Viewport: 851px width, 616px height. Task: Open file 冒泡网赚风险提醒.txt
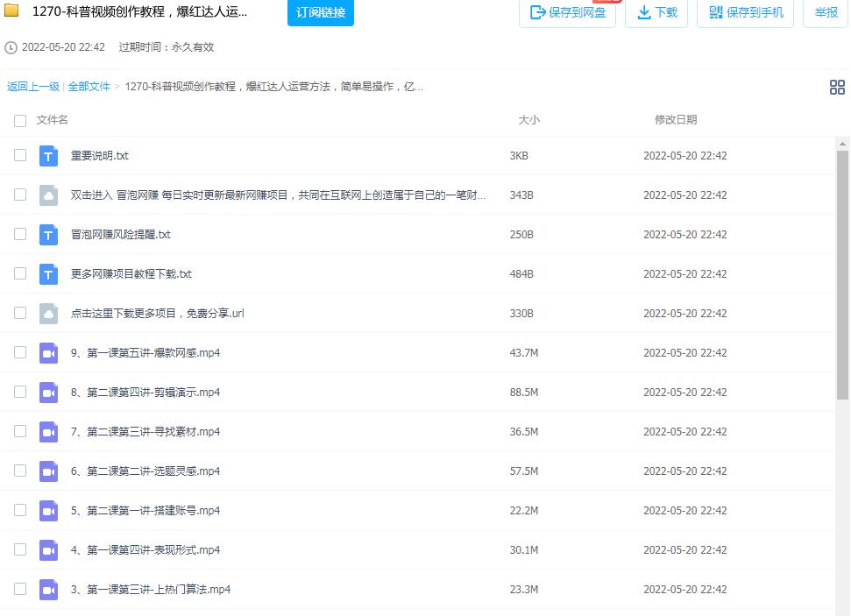tap(120, 235)
